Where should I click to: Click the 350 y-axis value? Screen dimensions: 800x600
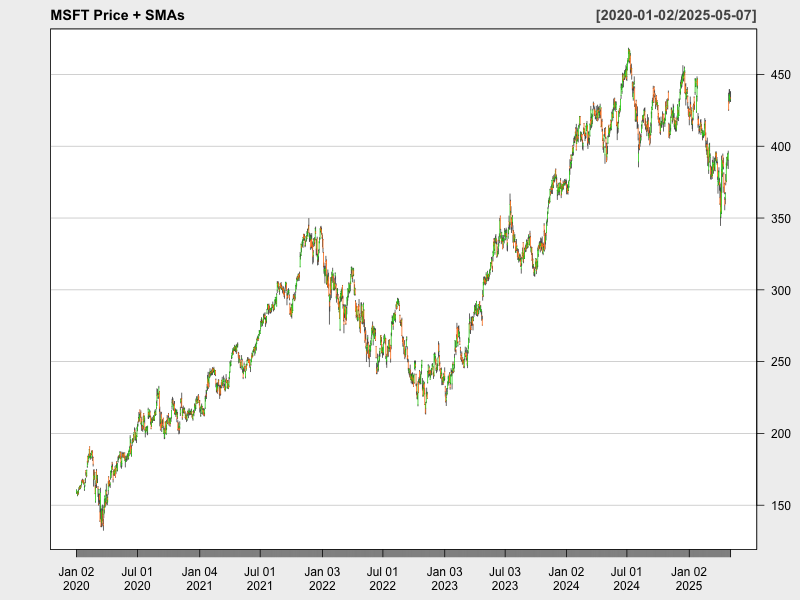(x=781, y=219)
